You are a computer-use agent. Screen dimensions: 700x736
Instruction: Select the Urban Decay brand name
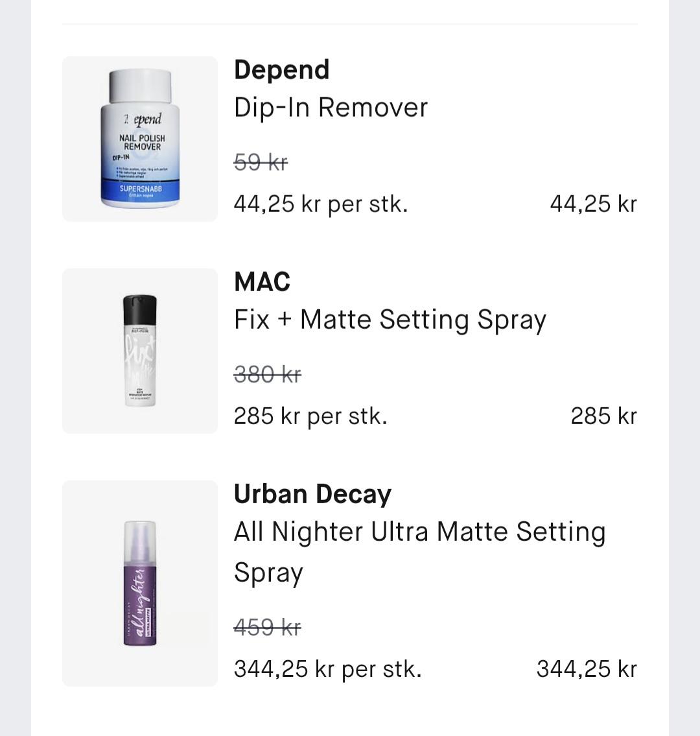(x=312, y=494)
